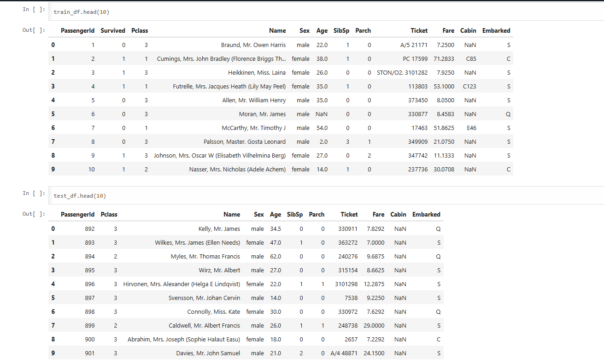This screenshot has height=364, width=604.
Task: Click the Embarked header in train table
Action: pyautogui.click(x=496, y=31)
